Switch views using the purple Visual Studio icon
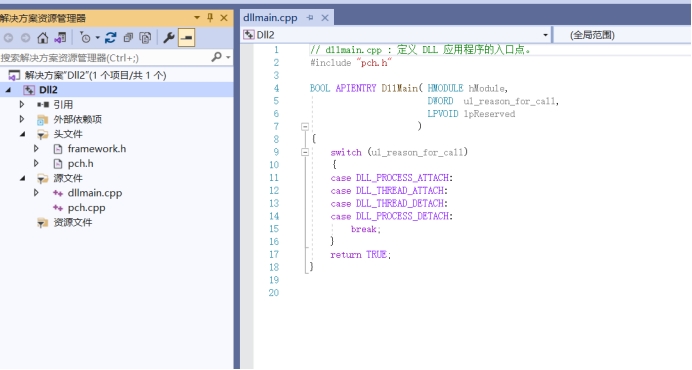Viewport: 692px width, 370px height. click(60, 38)
